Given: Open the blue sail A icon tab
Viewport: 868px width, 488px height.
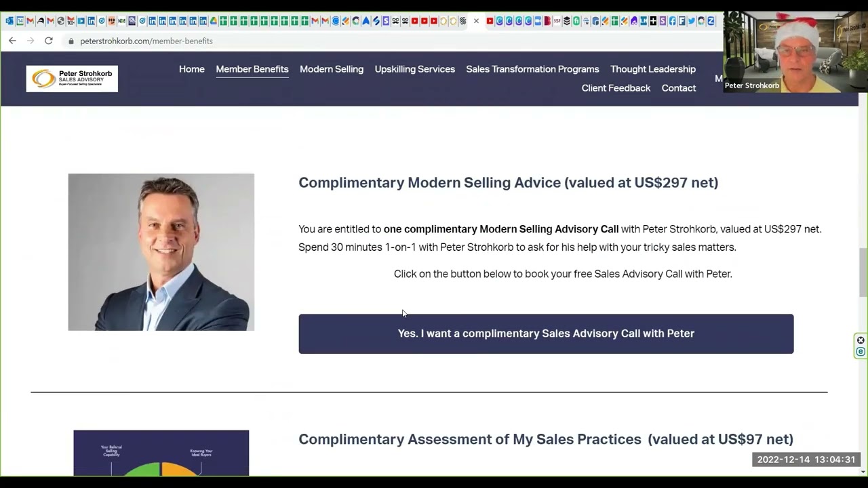Looking at the screenshot, I should coord(366,21).
